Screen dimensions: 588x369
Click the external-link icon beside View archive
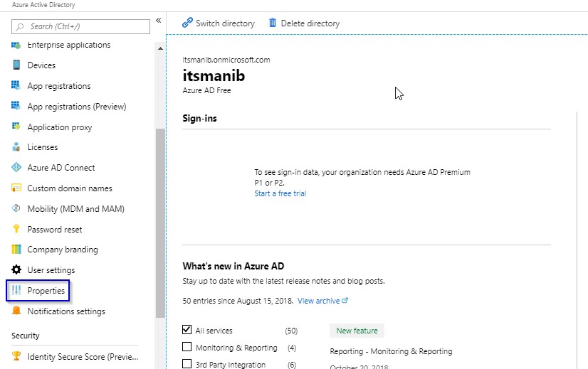[345, 300]
